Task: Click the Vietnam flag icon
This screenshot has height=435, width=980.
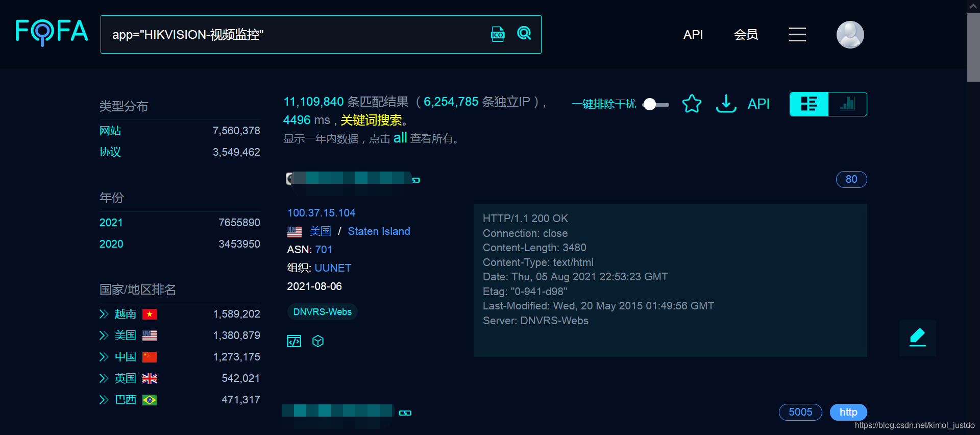Action: pos(150,314)
